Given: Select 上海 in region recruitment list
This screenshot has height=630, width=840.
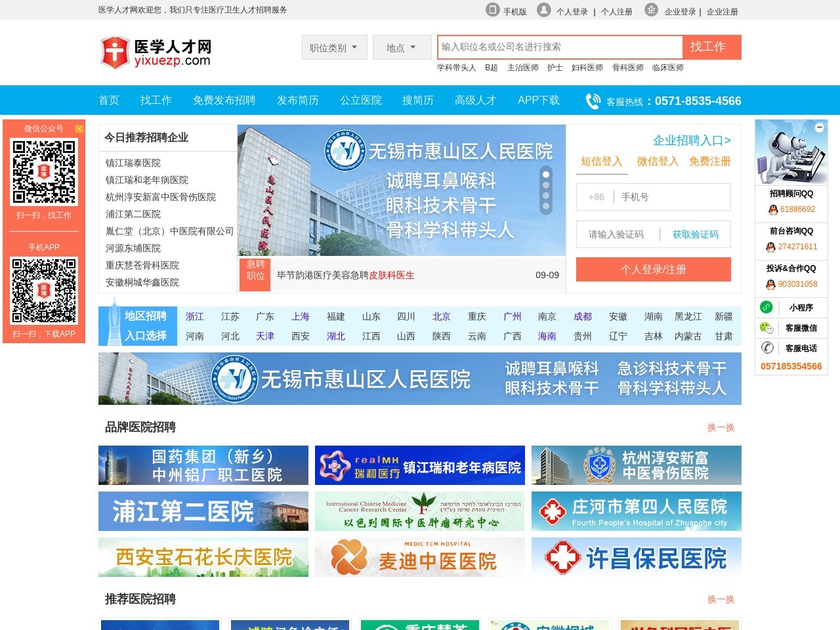Looking at the screenshot, I should point(301,316).
